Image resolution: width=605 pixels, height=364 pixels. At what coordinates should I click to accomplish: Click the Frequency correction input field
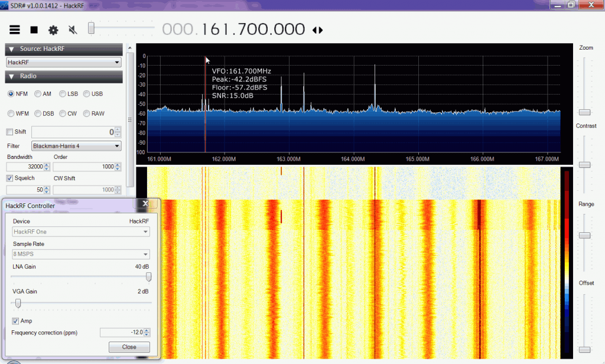tap(124, 332)
